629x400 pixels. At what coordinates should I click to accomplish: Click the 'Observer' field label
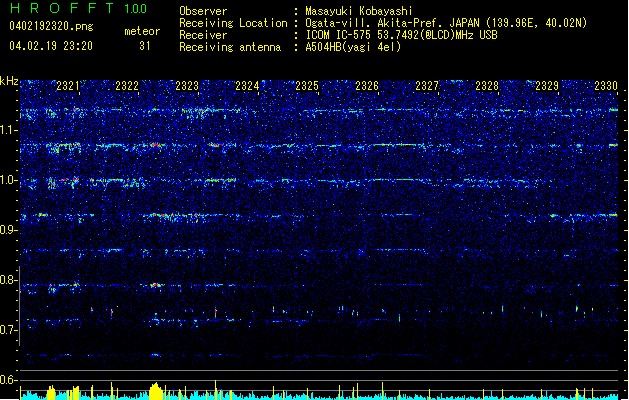203,11
